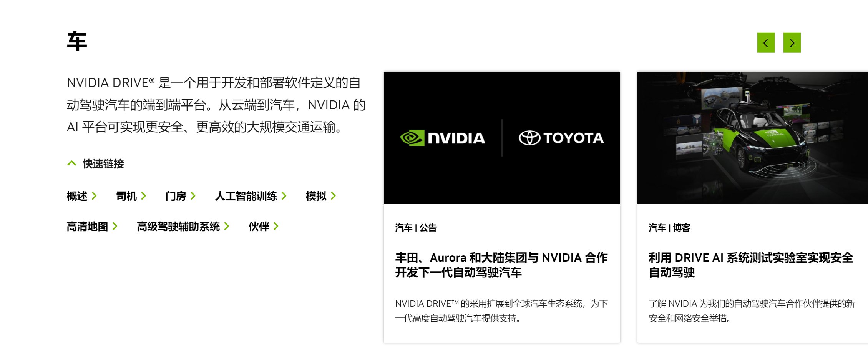Open the 模拟 quick link
The height and width of the screenshot is (355, 868).
pyautogui.click(x=321, y=196)
